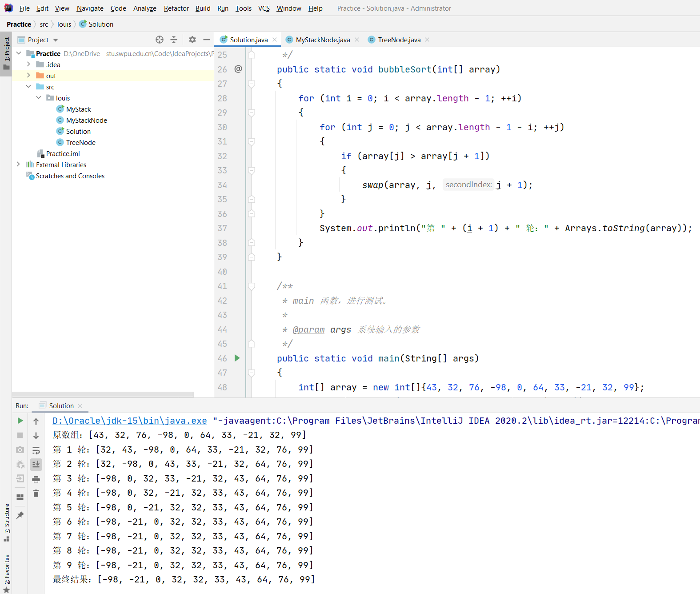
Task: Collapse the src folder
Action: (x=28, y=87)
